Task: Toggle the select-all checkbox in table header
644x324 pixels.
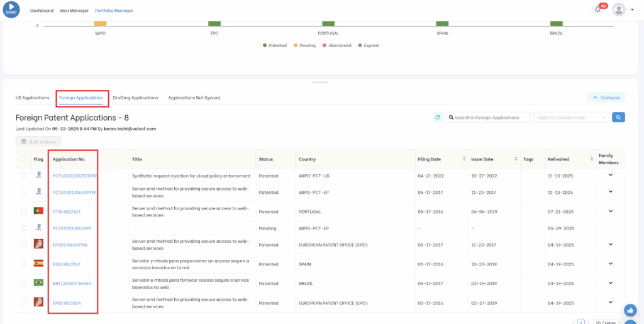Action: [24, 159]
